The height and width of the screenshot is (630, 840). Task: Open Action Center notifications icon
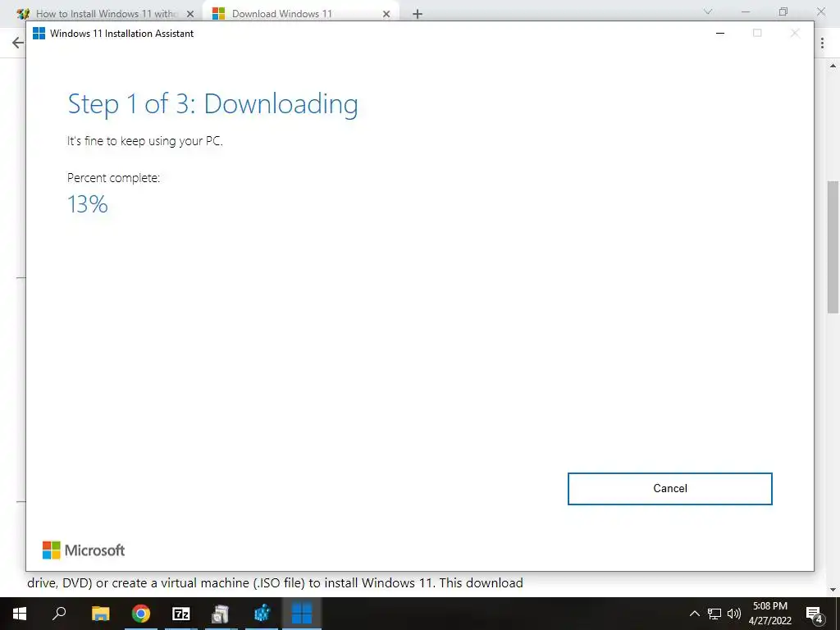click(x=815, y=614)
